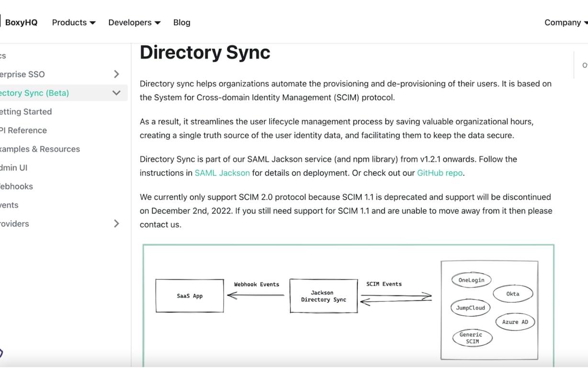The height and width of the screenshot is (368, 588).
Task: Expand the Enterprise SSO sidebar section
Action: point(116,74)
